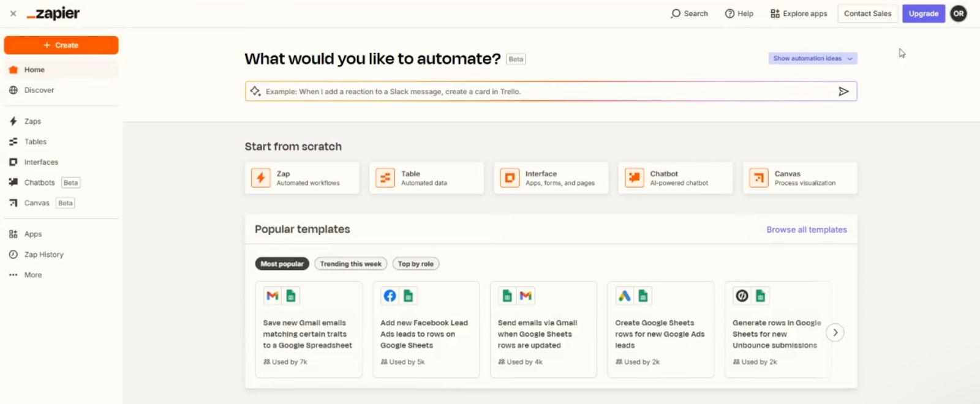Open Home in the sidebar
This screenshot has height=404, width=980.
(61, 70)
